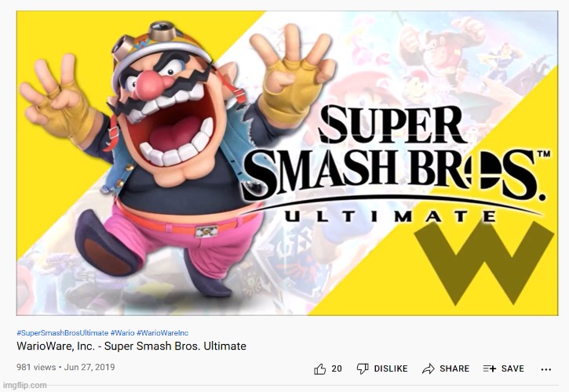Screen dimensions: 569x392
Task: Click the like count number 20
Action: tap(337, 368)
